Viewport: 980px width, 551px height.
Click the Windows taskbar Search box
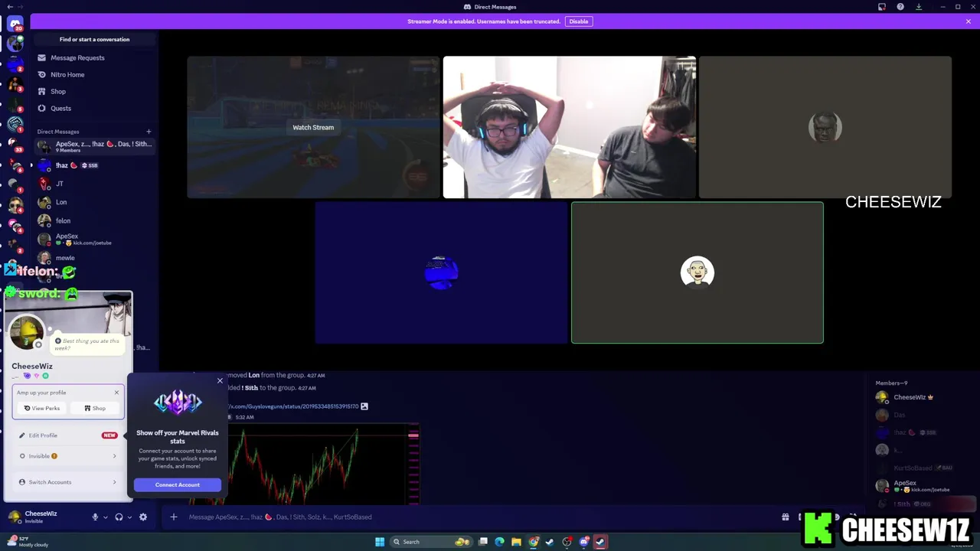click(433, 542)
